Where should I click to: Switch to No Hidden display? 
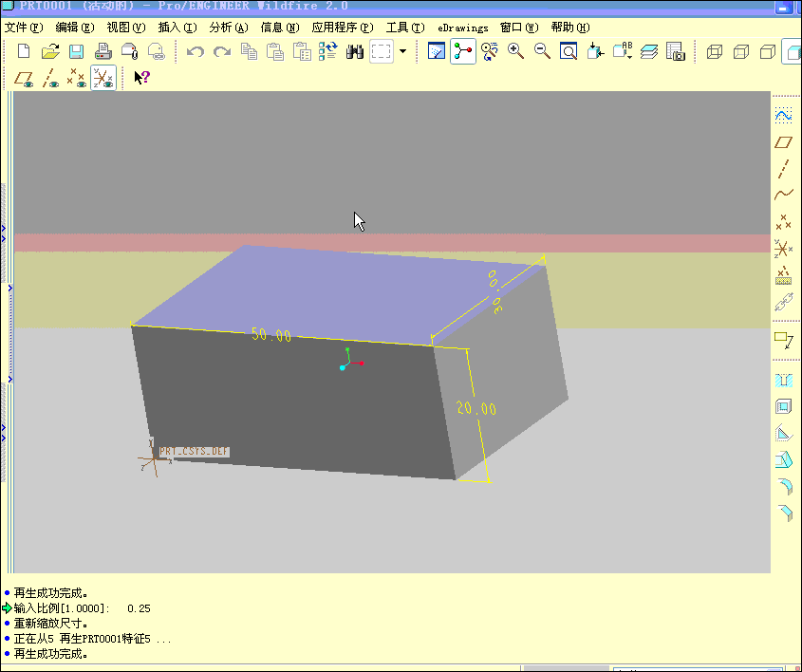[x=768, y=51]
